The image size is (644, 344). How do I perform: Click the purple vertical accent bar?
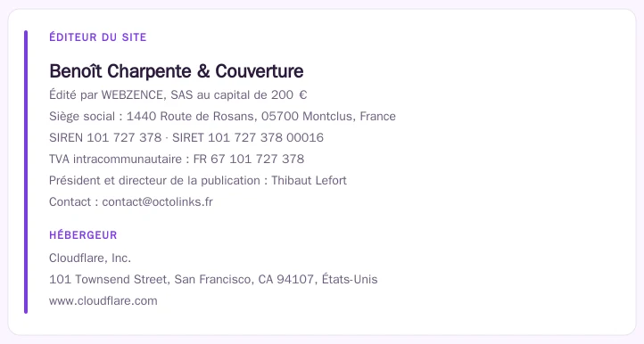click(x=26, y=172)
